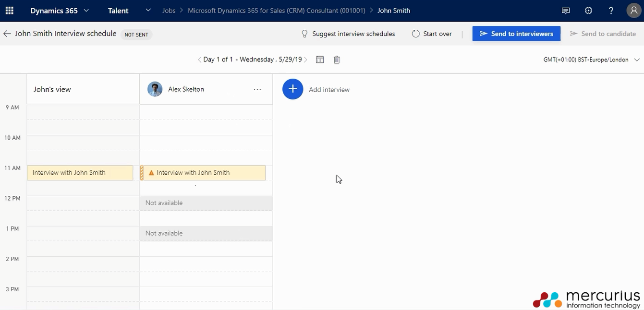Go back using the left arrow
The width and height of the screenshot is (644, 310).
[x=7, y=34]
